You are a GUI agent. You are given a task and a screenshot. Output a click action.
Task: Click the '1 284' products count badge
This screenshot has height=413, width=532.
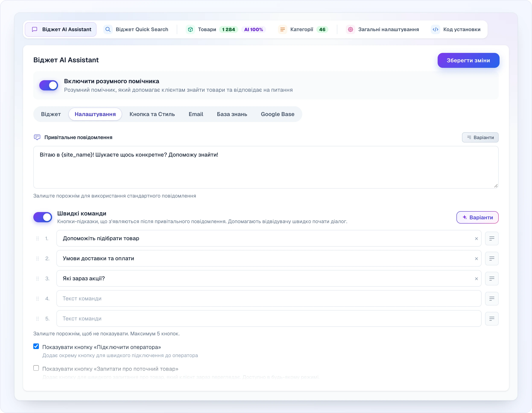pyautogui.click(x=228, y=29)
